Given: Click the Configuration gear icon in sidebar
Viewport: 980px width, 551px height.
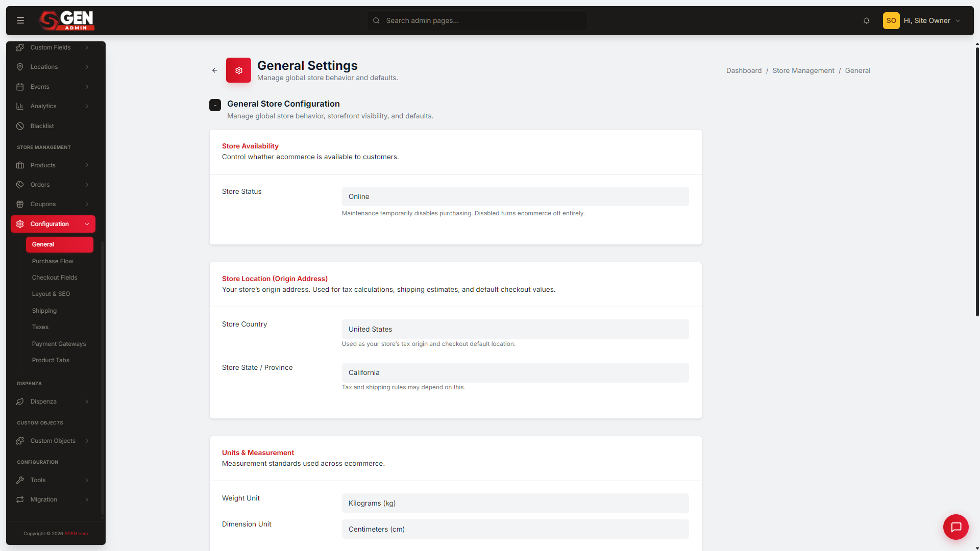Looking at the screenshot, I should coord(20,224).
